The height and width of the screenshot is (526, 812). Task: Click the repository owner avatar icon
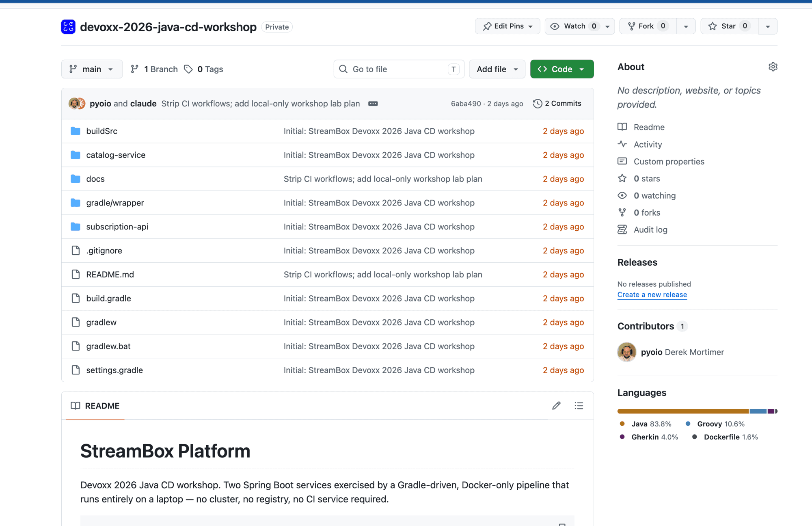[x=68, y=27]
